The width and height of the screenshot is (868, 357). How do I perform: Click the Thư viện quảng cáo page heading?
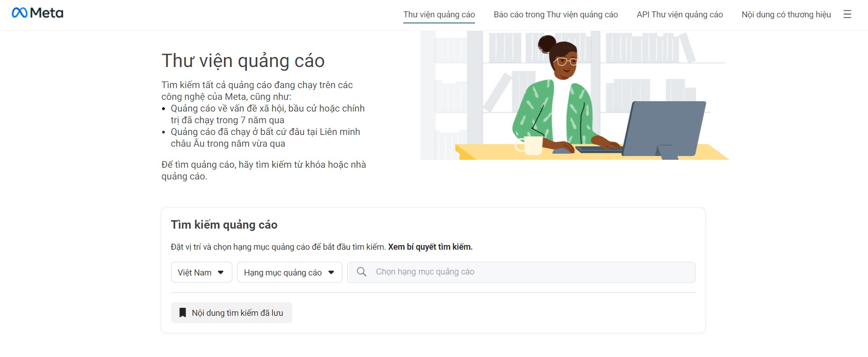coord(243,61)
